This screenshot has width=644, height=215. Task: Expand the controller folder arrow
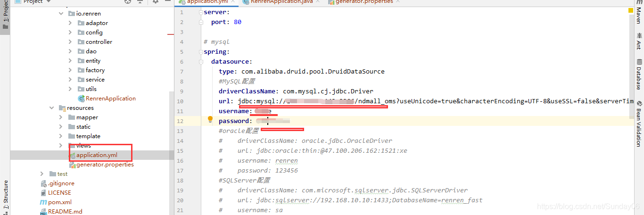point(70,42)
